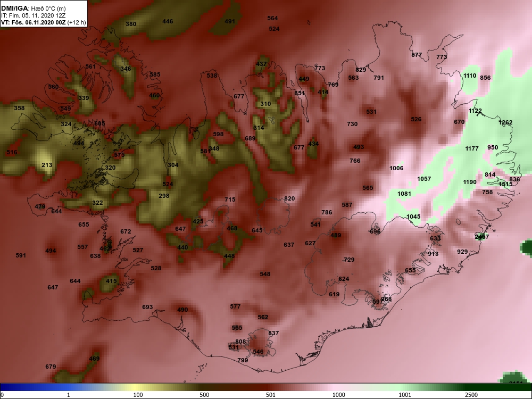Click the '100' label on the color scale
The height and width of the screenshot is (399, 532).
click(138, 395)
